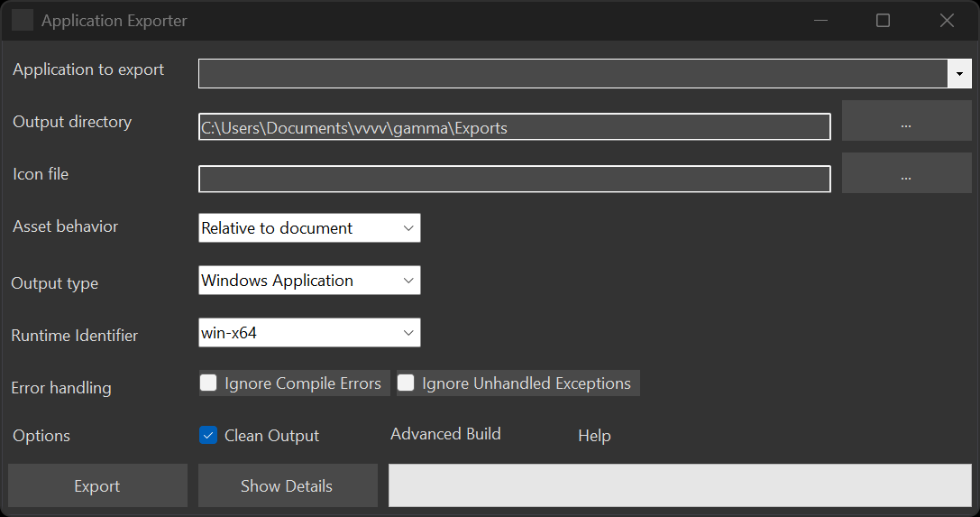Open the Help link

(x=594, y=436)
